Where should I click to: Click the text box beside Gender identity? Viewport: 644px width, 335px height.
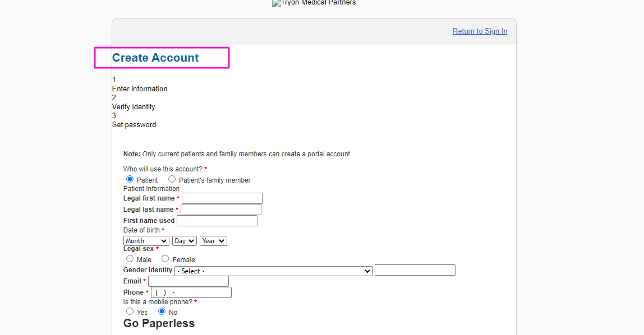415,270
